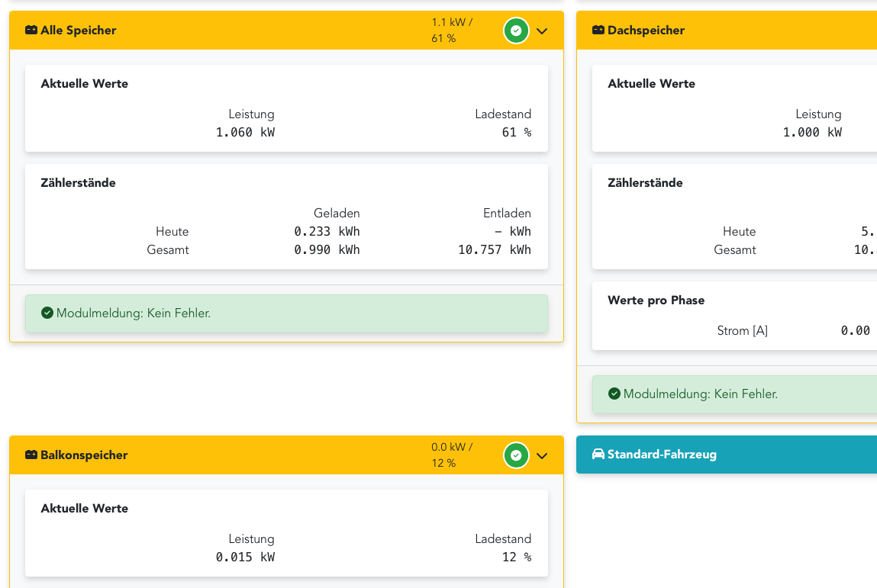Click the Balkonspeicher header title

pyautogui.click(x=84, y=455)
